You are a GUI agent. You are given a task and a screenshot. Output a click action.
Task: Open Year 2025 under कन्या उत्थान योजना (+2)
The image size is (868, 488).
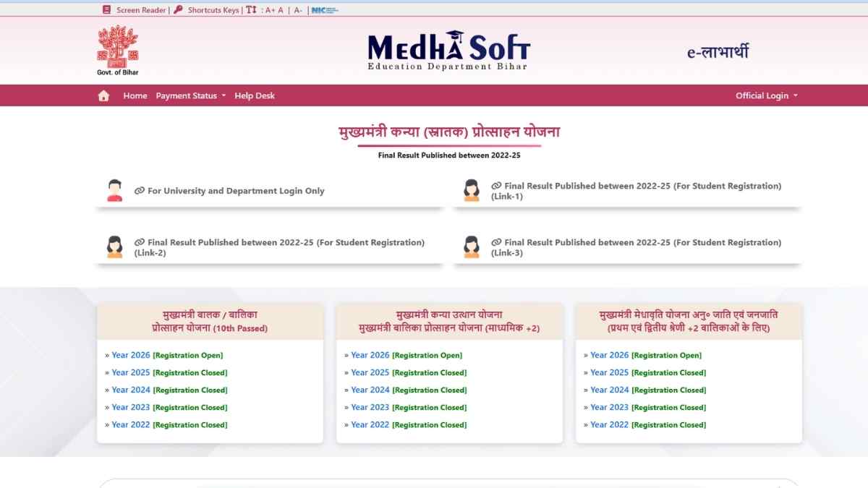click(370, 372)
